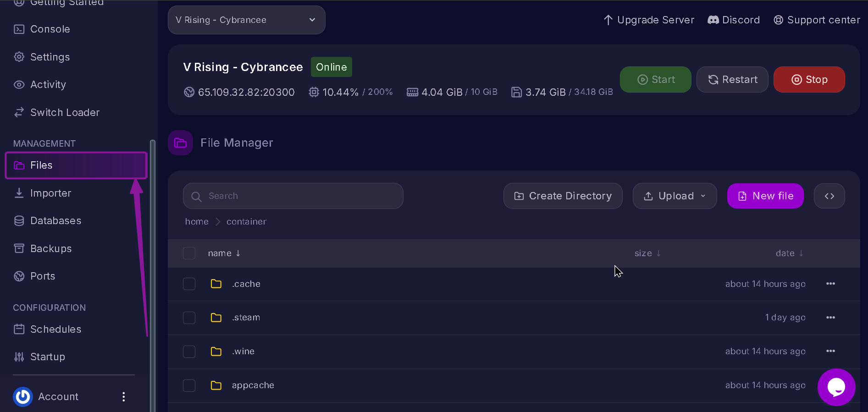Click the Online status badge
Image resolution: width=868 pixels, height=412 pixels.
point(332,67)
